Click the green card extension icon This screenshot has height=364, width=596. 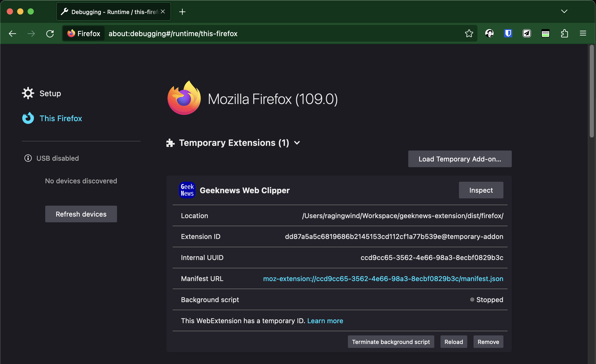click(545, 34)
